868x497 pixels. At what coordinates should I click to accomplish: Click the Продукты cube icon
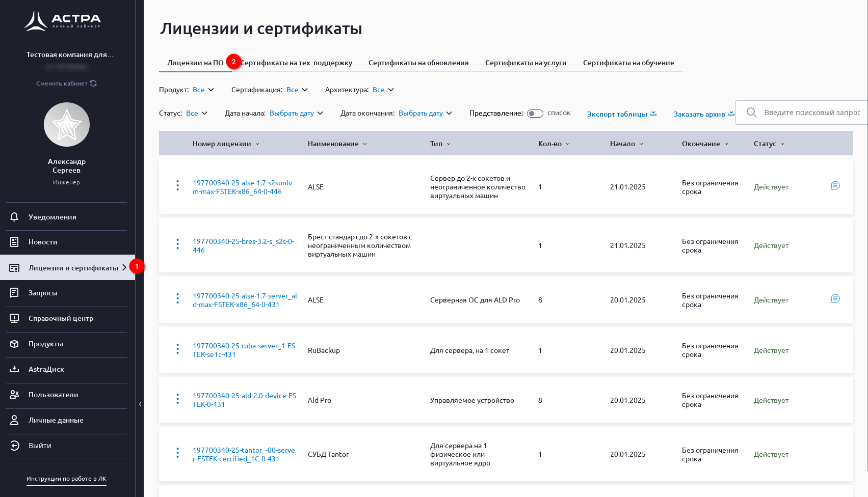click(14, 344)
